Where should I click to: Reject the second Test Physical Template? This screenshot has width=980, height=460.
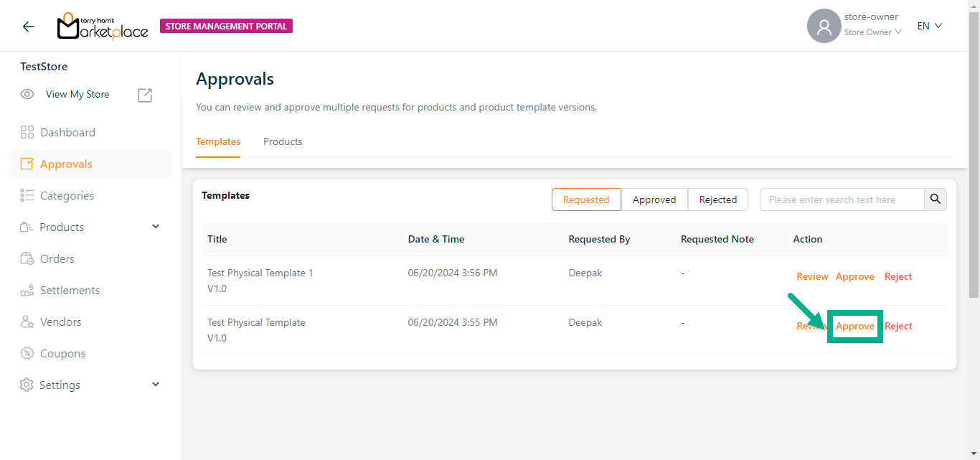(x=898, y=326)
